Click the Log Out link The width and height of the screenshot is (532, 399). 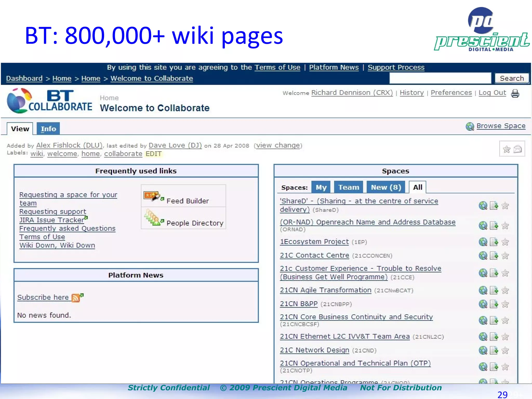[x=492, y=93]
